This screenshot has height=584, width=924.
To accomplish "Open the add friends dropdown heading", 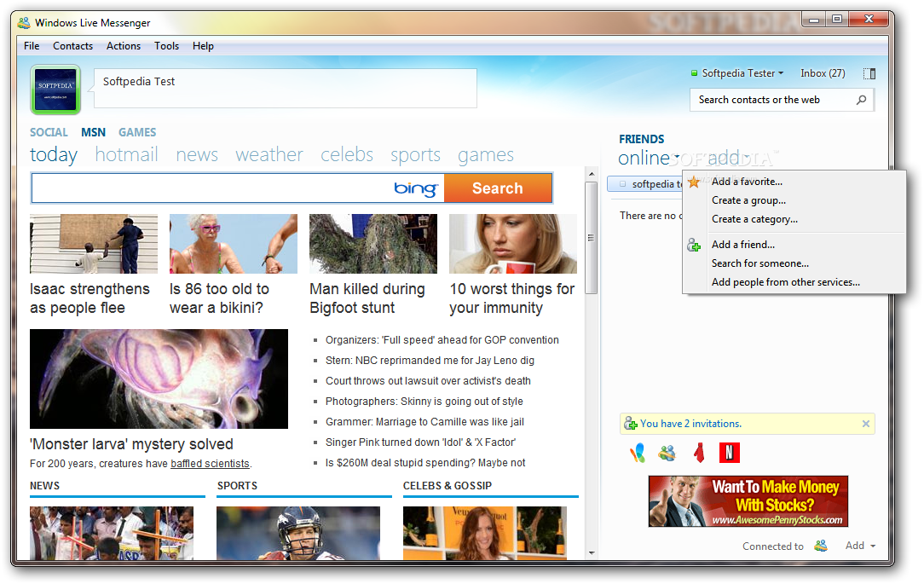I will [x=728, y=158].
